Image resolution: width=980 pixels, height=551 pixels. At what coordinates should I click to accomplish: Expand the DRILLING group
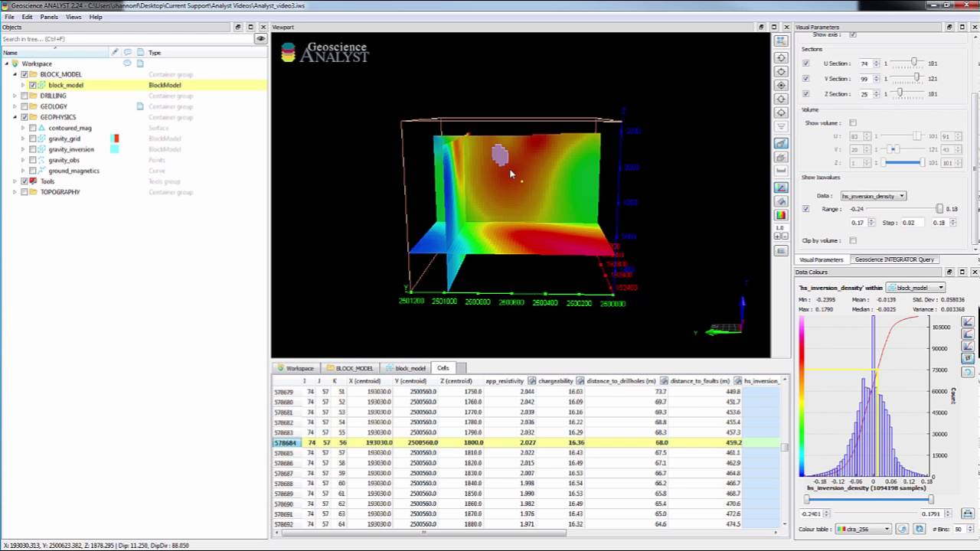click(x=15, y=96)
